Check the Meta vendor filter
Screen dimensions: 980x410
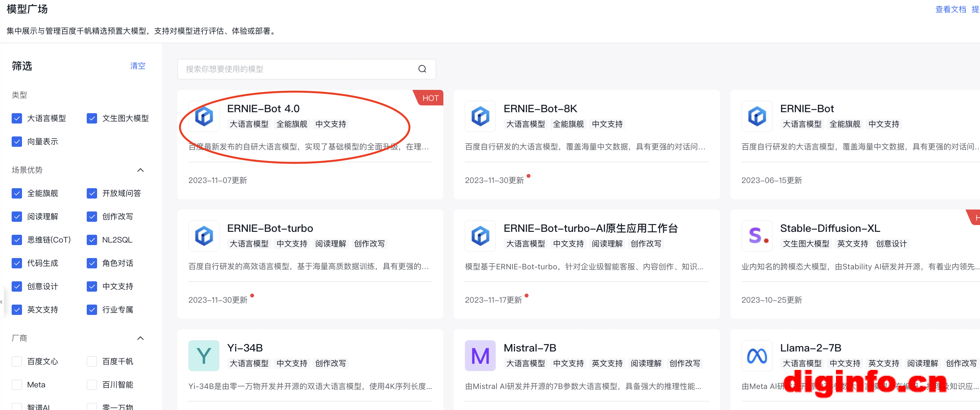(x=17, y=384)
